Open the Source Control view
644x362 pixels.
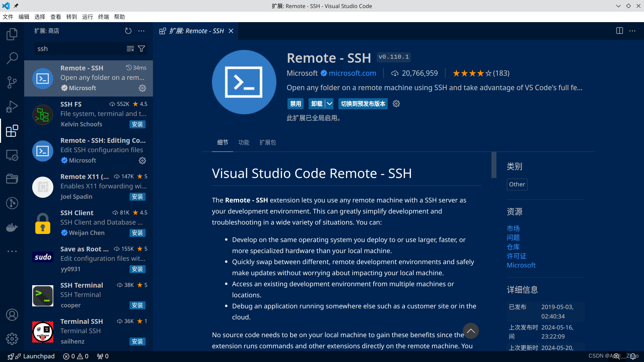(12, 82)
